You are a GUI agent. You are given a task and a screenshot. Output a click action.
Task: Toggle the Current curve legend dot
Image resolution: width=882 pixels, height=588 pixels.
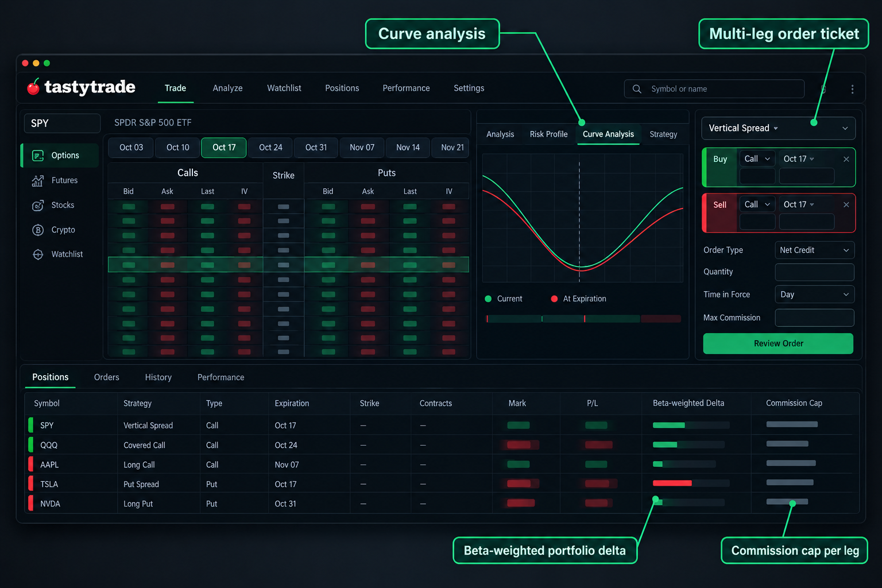coord(488,299)
